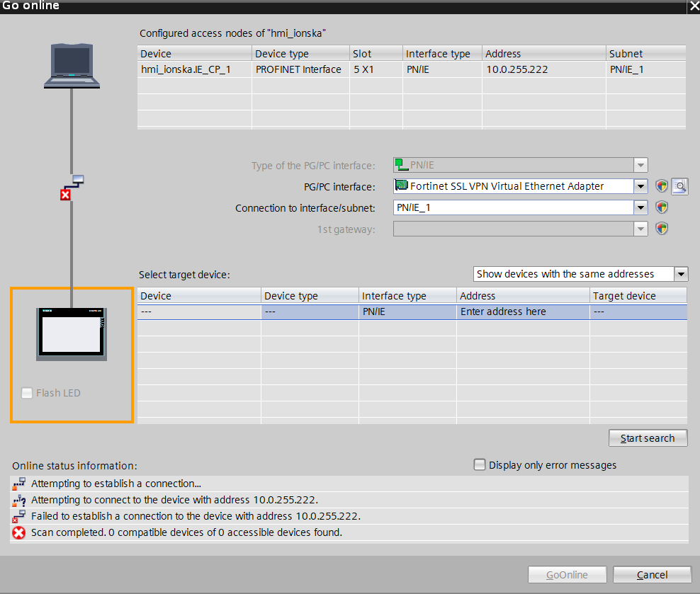Expand Connection to interface/subnet dropdown arrow
This screenshot has height=594, width=700.
pyautogui.click(x=640, y=207)
